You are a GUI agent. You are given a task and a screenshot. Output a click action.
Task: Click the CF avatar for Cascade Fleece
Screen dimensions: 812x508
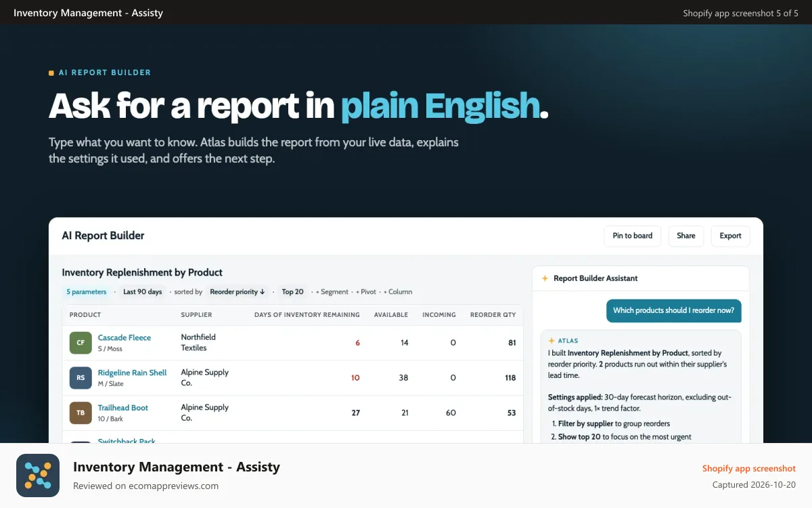pyautogui.click(x=81, y=343)
